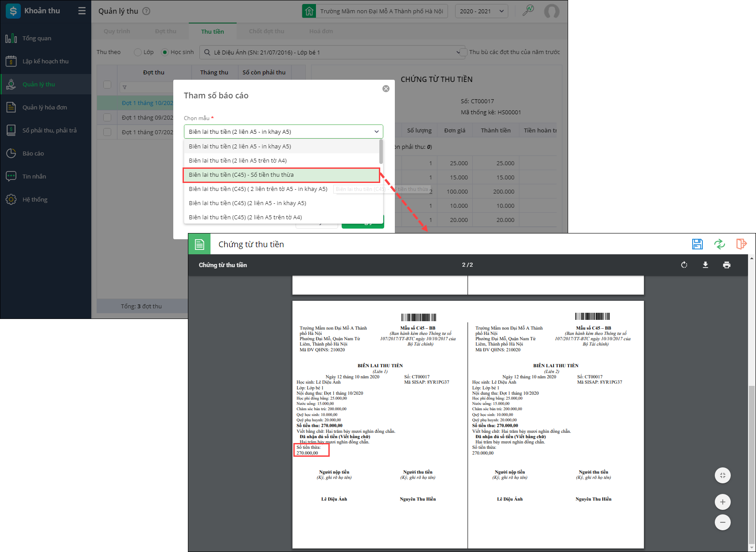
Task: Click the page indicator 2 / 2
Action: tap(468, 265)
